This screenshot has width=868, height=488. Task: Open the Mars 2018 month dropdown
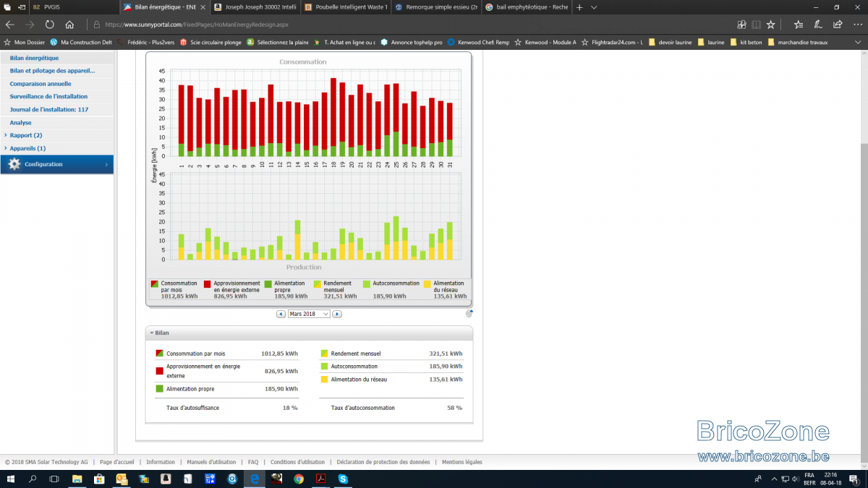click(x=309, y=314)
